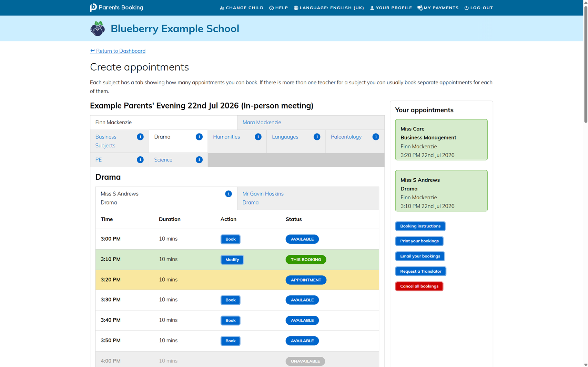
Task: Click the Change Child people icon
Action: click(222, 8)
